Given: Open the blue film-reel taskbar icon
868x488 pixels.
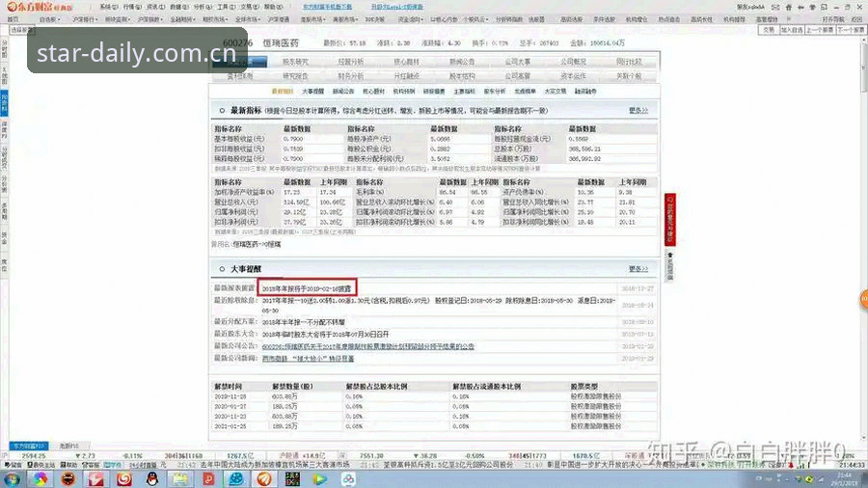Looking at the screenshot, I should pos(236,479).
